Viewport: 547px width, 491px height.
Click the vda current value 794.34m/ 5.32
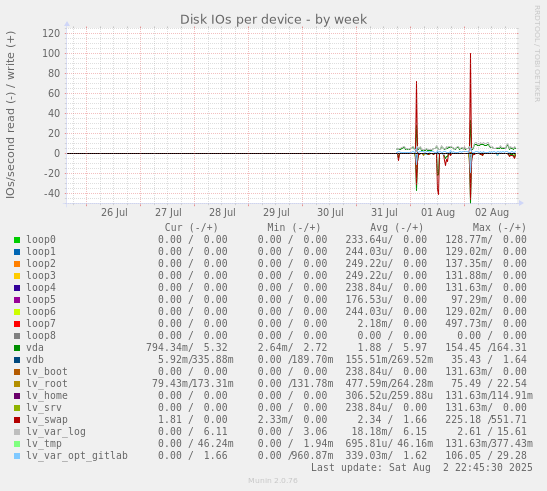[187, 348]
